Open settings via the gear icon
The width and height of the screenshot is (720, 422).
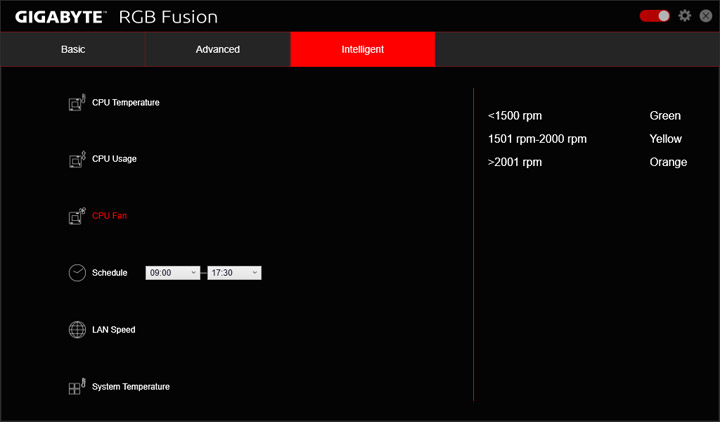tap(685, 16)
